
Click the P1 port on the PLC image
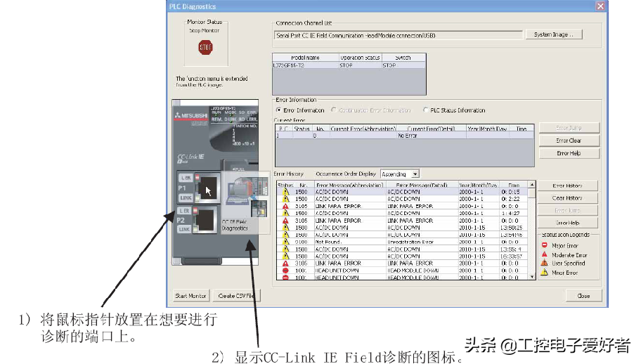[204, 189]
